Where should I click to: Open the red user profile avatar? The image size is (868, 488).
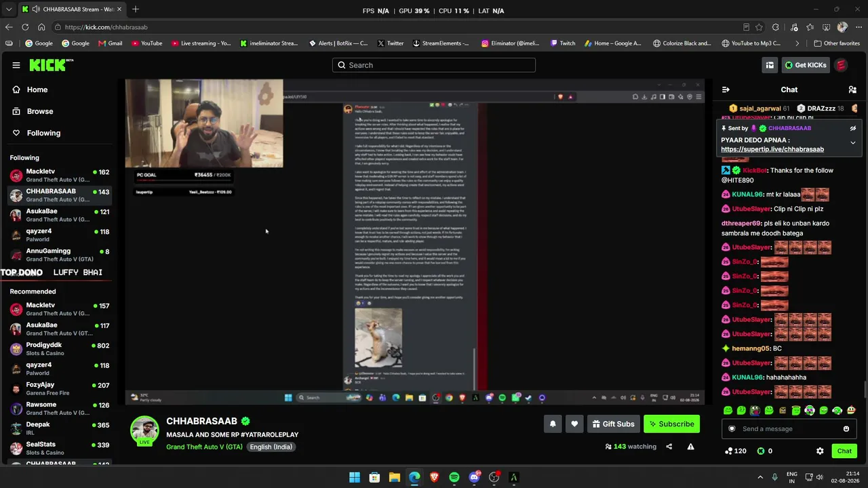841,65
